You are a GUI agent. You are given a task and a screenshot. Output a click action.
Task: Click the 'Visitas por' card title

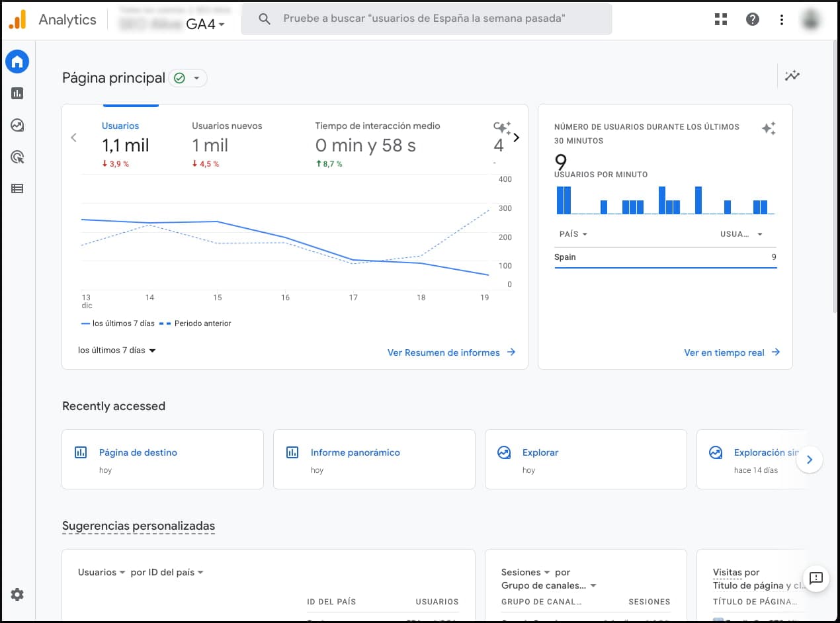[x=736, y=572]
